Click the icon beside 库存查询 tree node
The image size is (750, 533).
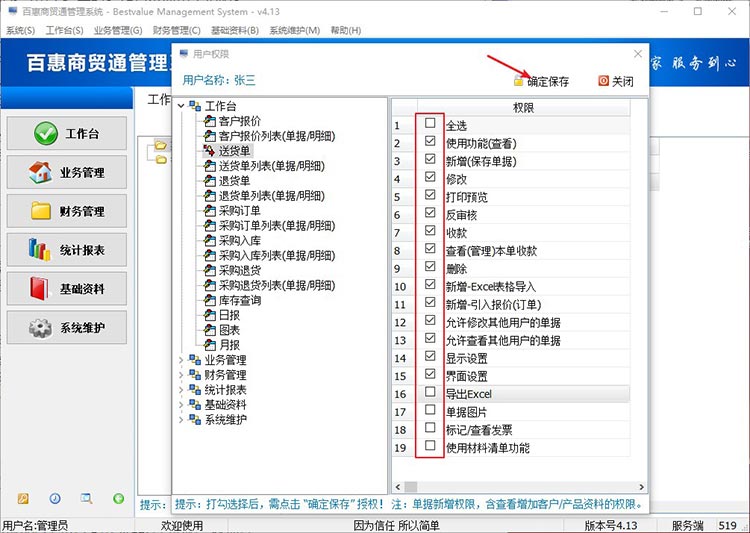(x=210, y=300)
